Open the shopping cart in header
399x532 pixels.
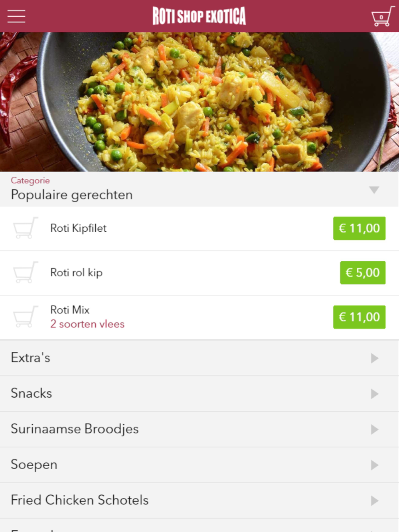(x=383, y=16)
